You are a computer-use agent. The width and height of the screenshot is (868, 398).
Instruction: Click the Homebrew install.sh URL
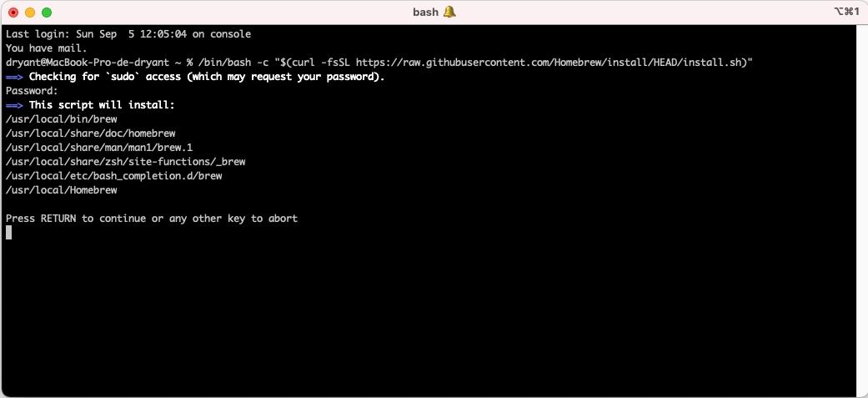click(x=550, y=63)
